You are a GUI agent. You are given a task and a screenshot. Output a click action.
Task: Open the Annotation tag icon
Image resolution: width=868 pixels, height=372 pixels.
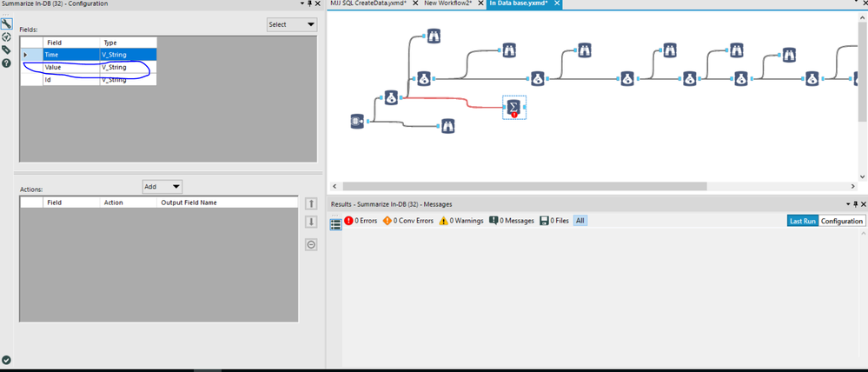pos(6,50)
